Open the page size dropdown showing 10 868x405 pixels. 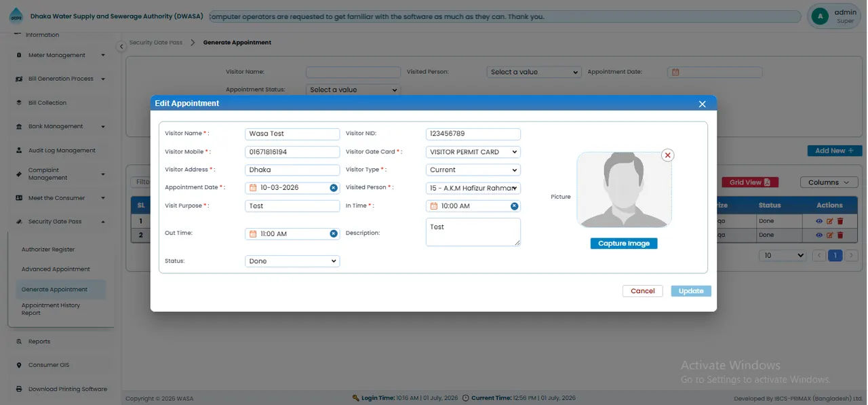(783, 256)
